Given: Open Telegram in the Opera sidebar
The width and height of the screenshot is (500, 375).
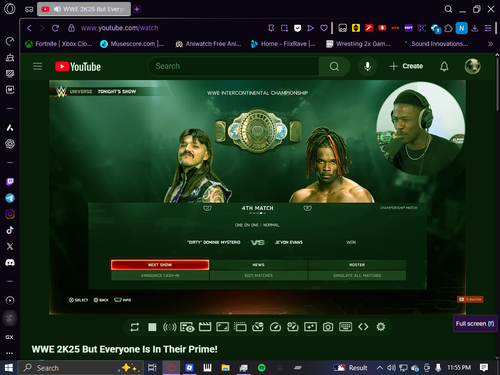Looking at the screenshot, I should coord(10,198).
